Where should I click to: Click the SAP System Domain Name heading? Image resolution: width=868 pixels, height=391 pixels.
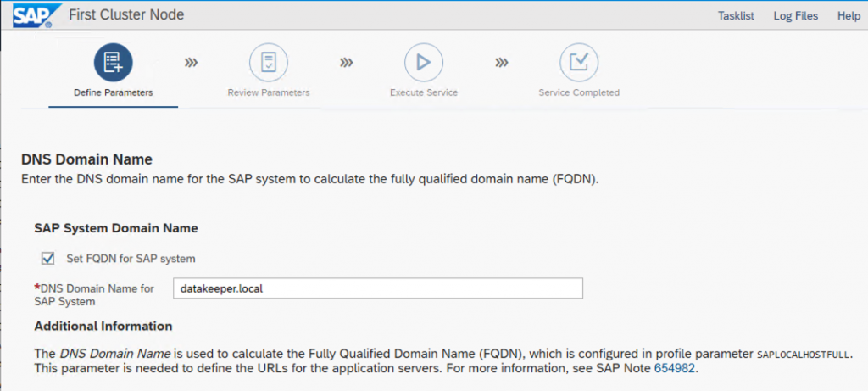pos(116,228)
